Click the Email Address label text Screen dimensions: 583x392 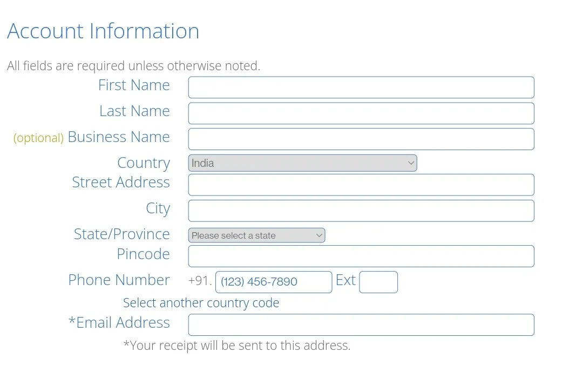point(119,322)
